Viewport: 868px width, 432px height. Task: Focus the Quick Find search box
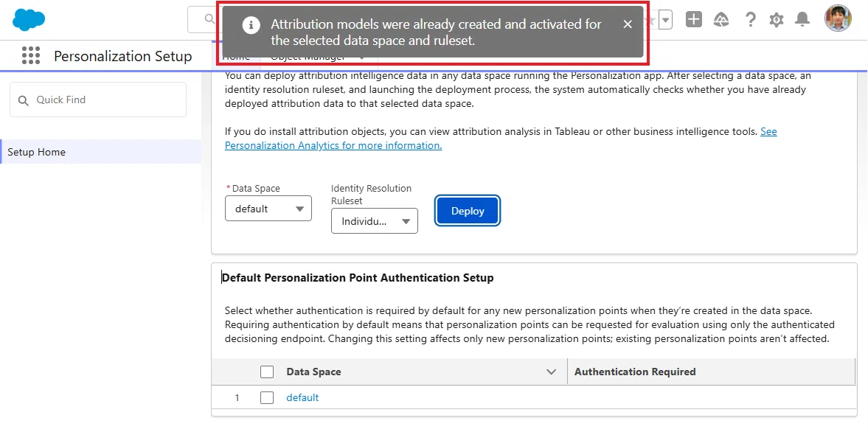coord(98,100)
